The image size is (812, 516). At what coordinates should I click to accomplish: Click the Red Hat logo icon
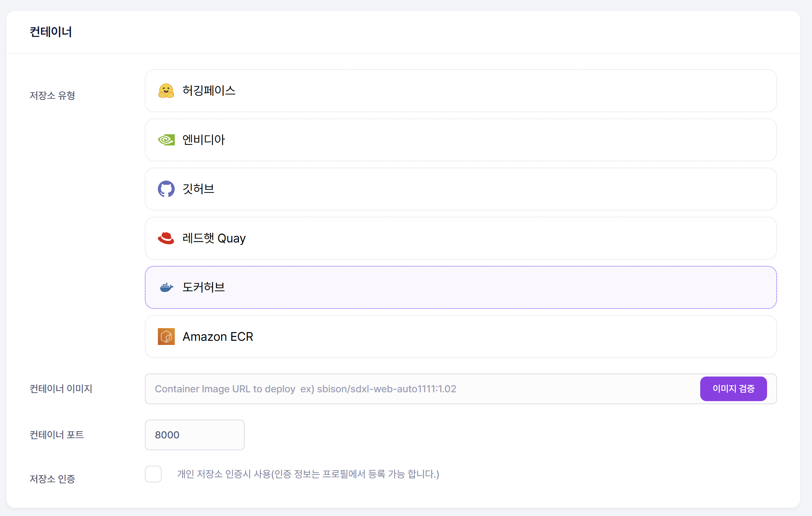pos(166,238)
